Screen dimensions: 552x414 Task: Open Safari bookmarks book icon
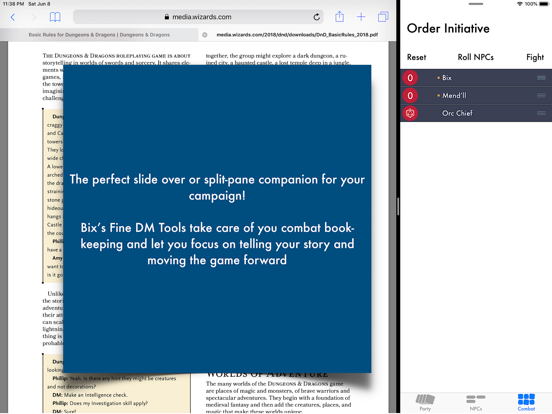coord(55,17)
